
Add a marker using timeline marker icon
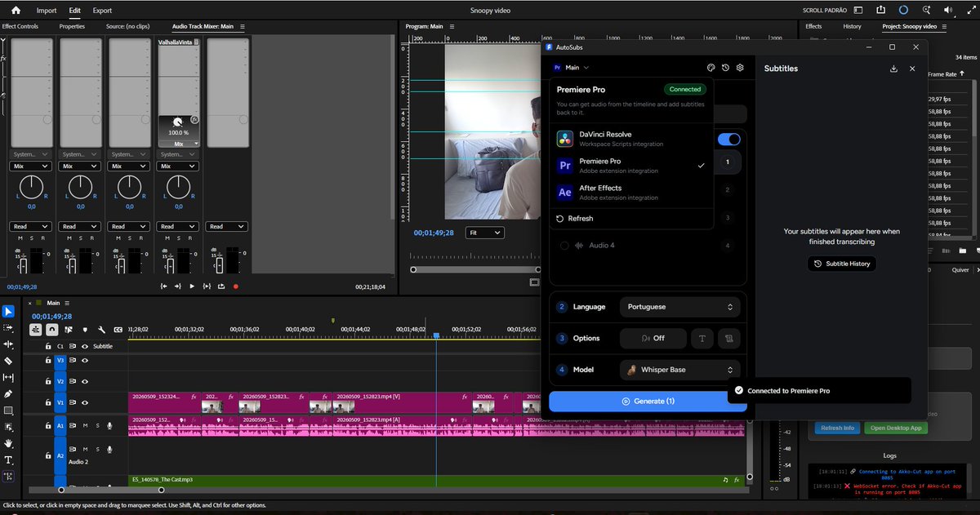point(85,330)
